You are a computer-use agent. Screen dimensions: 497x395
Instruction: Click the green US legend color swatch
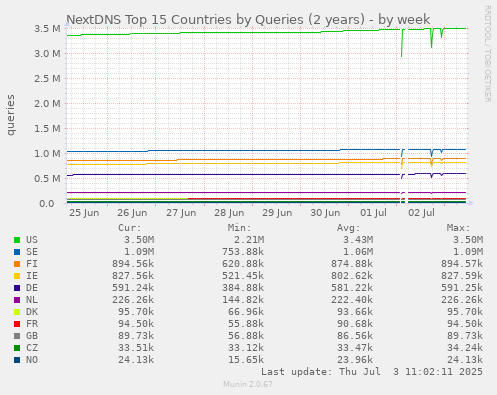click(17, 240)
